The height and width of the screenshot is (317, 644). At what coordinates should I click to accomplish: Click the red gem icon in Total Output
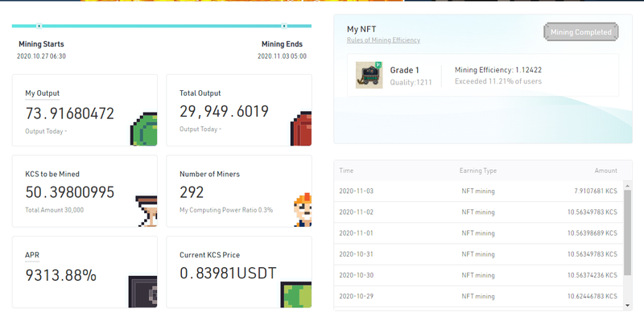301,128
